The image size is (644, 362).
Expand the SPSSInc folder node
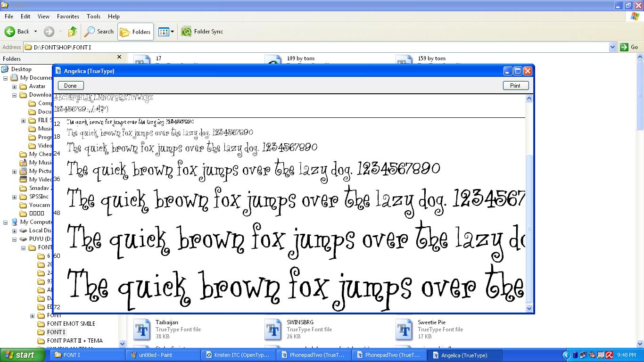point(14,197)
